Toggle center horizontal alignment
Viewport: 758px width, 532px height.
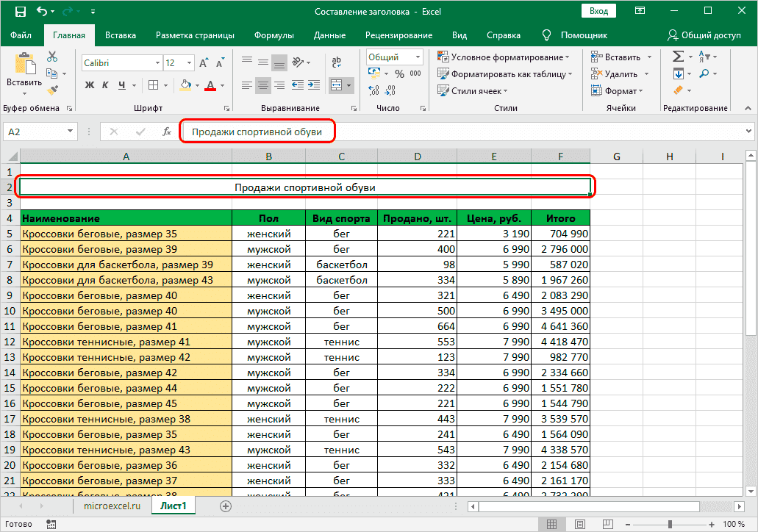click(262, 85)
